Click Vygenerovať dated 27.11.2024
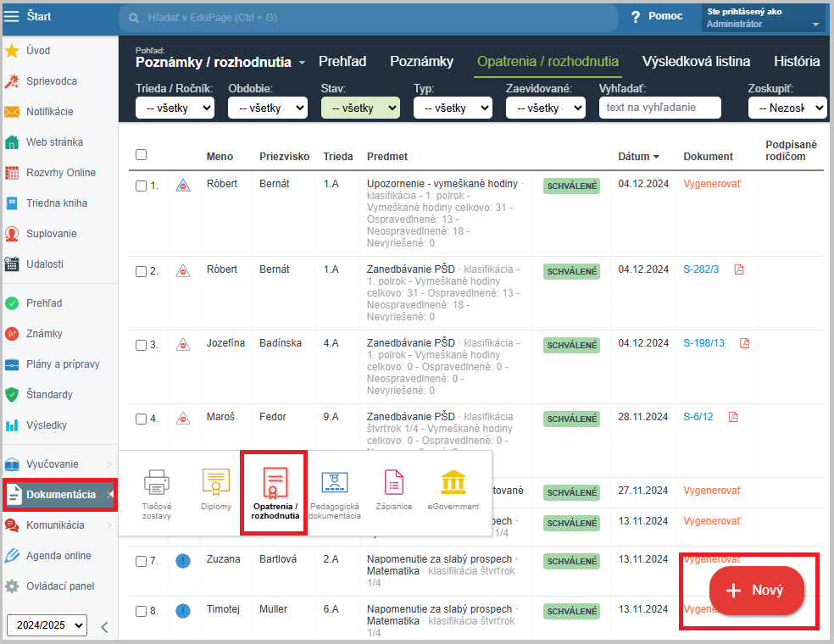Screen dimensions: 834x644 coord(712,491)
